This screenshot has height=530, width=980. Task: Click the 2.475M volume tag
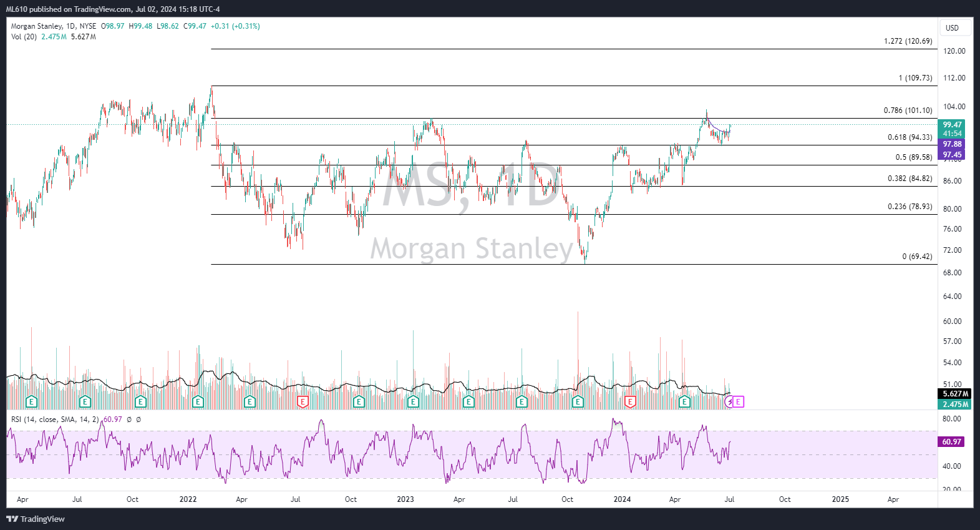[955, 405]
